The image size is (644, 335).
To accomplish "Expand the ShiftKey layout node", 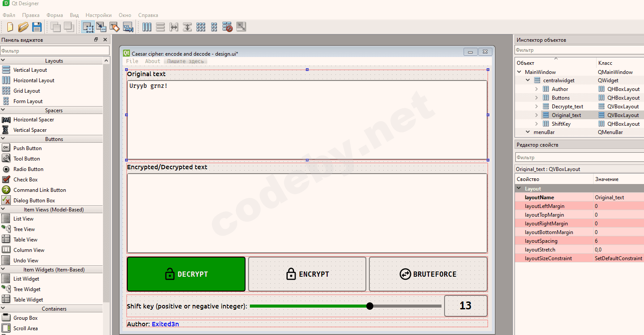I will point(536,124).
